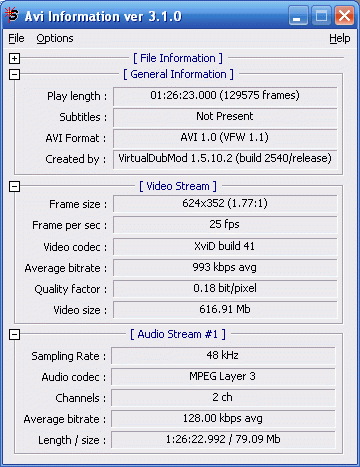Click the 'AVI Format :' label
The height and width of the screenshot is (467, 360).
click(76, 138)
